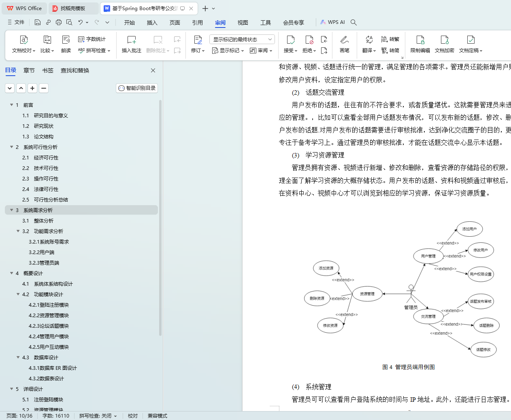This screenshot has height=420, width=511.
Task: Click the 智能识别目录 button
Action: [x=137, y=88]
